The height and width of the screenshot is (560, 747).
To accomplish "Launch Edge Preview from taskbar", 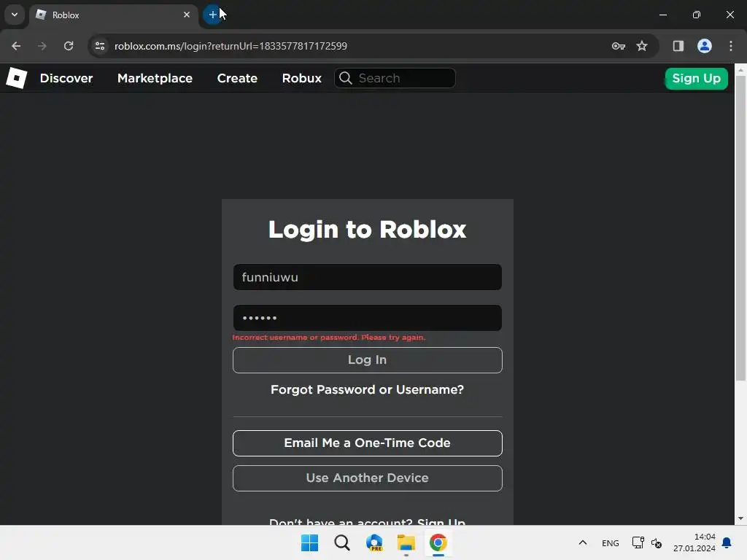I will [374, 542].
